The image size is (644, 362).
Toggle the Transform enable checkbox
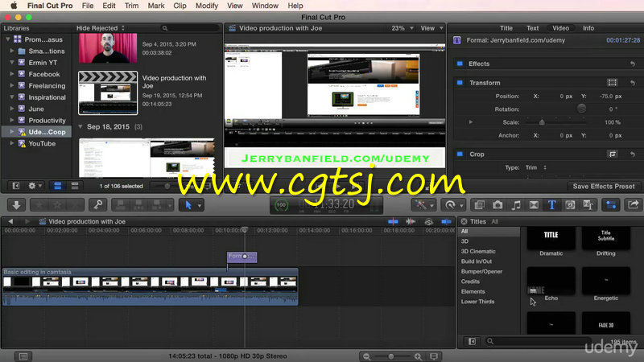460,83
